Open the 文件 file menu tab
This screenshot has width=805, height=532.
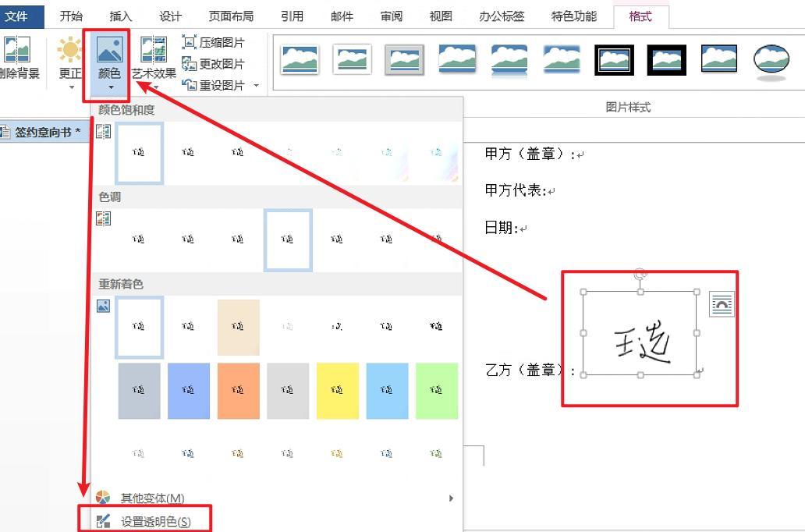[20, 16]
